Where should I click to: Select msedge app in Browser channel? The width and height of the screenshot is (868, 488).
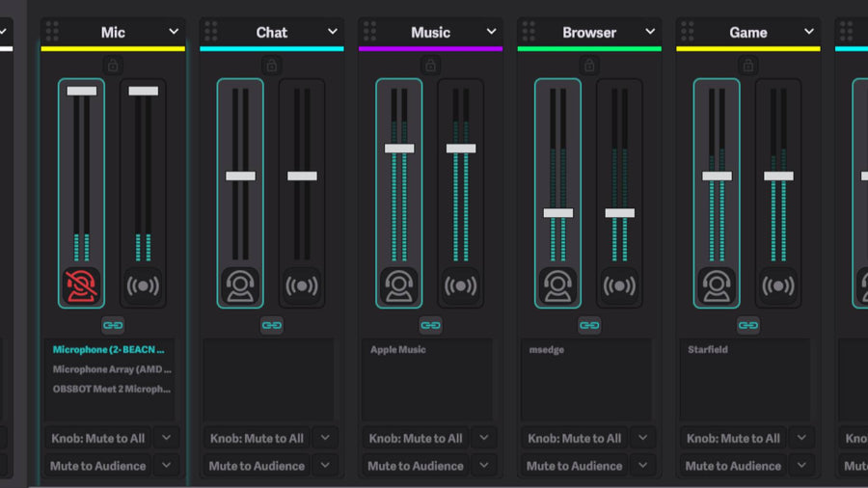pyautogui.click(x=547, y=350)
